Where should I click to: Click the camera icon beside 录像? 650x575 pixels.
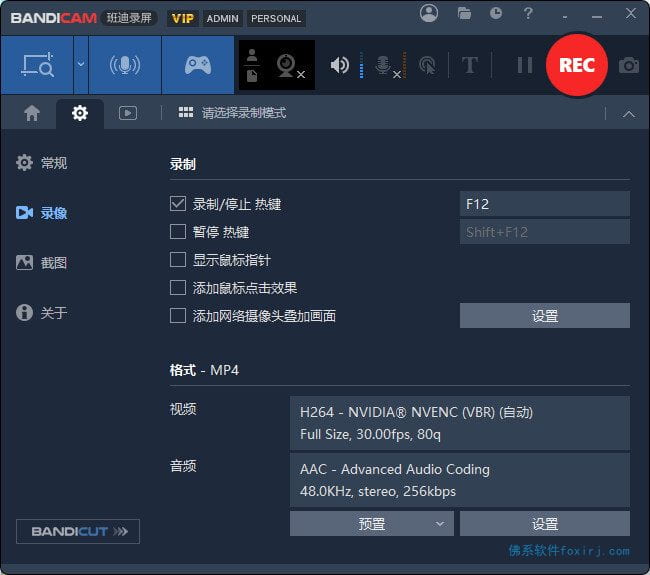tap(24, 213)
